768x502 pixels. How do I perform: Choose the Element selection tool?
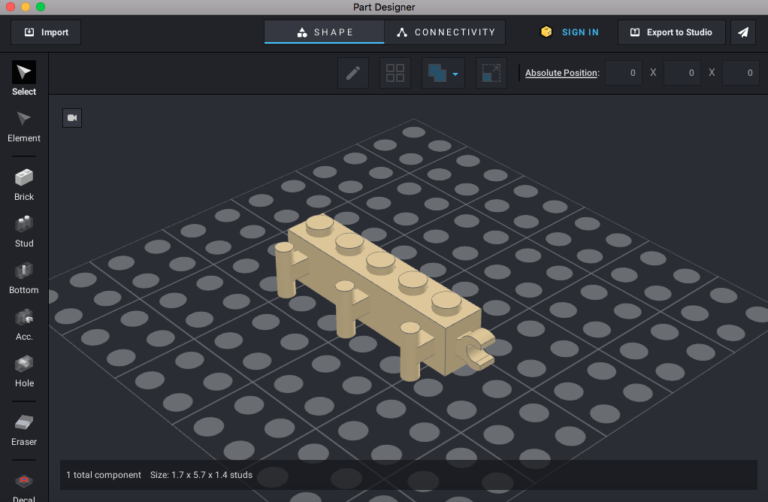tap(24, 126)
